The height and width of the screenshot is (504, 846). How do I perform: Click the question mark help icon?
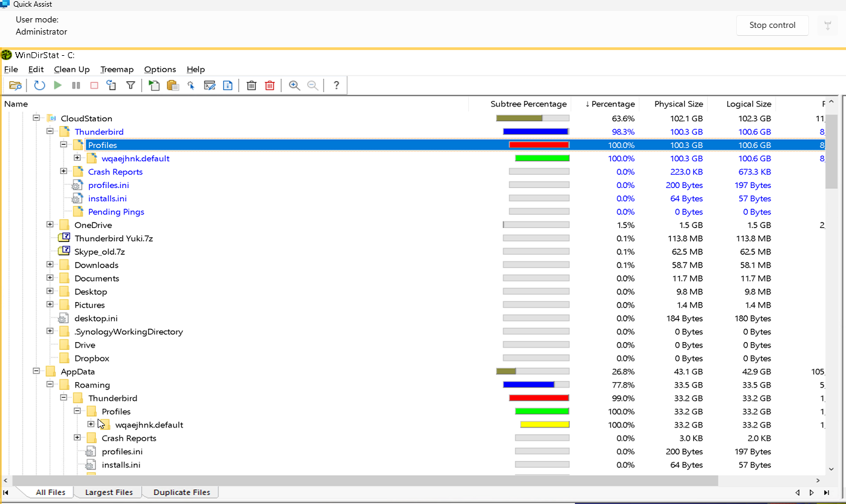pyautogui.click(x=337, y=86)
